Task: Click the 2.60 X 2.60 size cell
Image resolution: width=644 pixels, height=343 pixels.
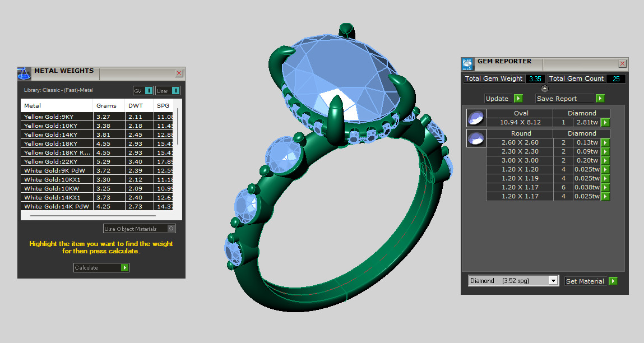Action: [520, 142]
